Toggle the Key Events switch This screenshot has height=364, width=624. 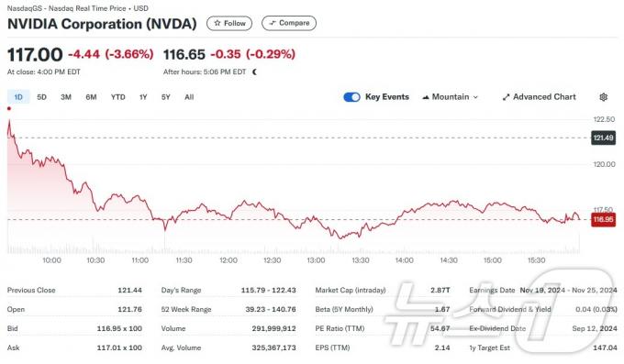[x=351, y=97]
